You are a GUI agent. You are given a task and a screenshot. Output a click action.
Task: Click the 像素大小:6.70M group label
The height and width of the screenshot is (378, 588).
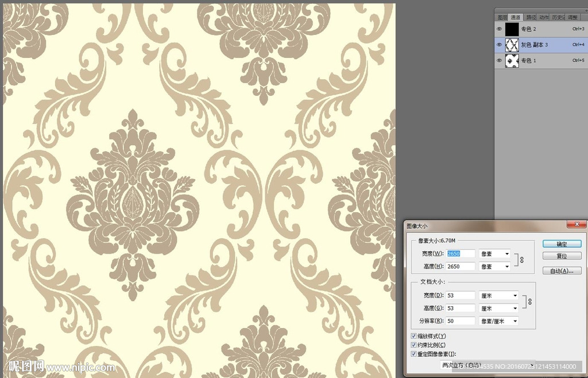[436, 240]
